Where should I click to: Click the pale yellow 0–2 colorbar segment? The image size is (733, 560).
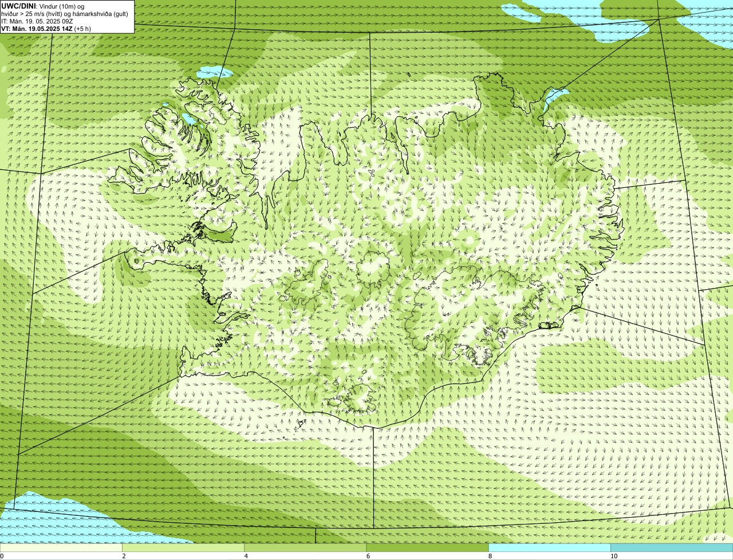[61, 548]
